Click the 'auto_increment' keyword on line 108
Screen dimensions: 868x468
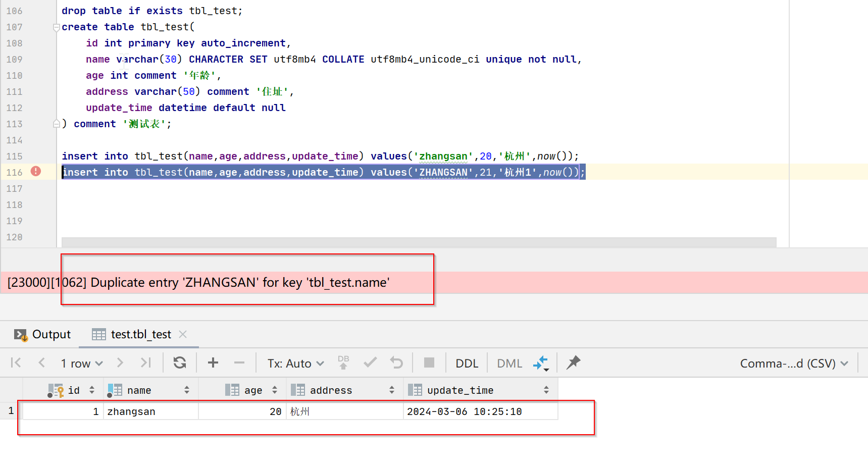pos(243,43)
